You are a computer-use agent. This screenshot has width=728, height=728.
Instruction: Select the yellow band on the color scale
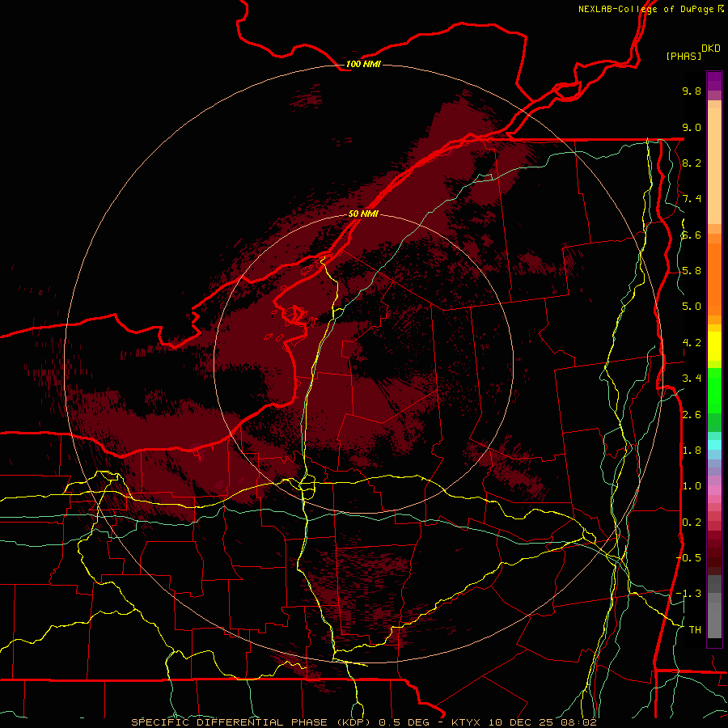(x=714, y=346)
